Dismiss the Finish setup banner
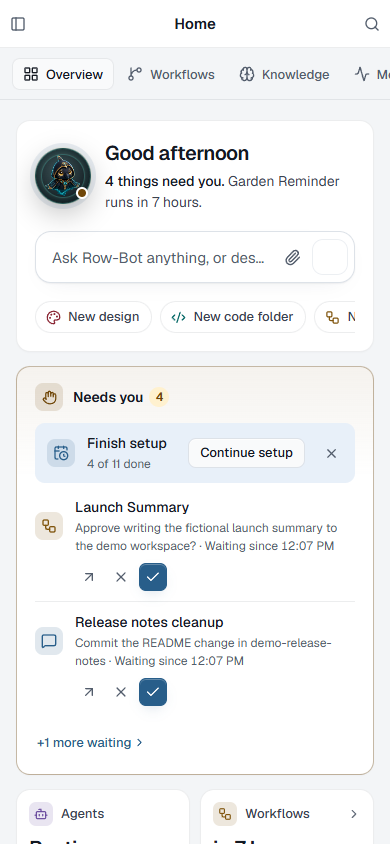This screenshot has width=390, height=844. [331, 453]
